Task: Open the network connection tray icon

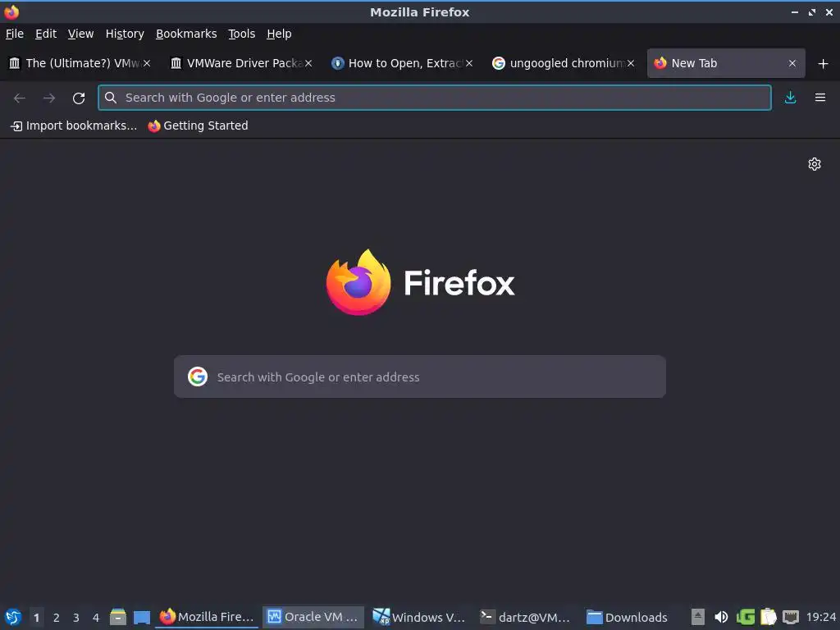Action: pos(791,617)
